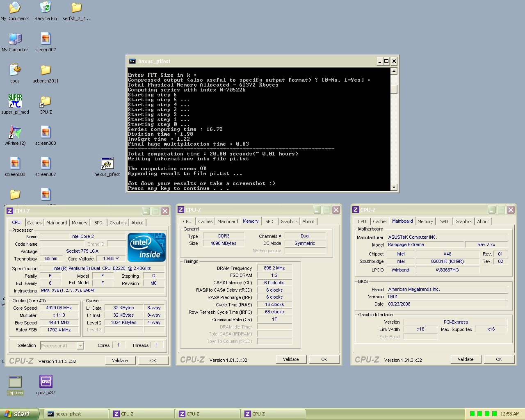Click the DRAM Frequency value 896.2 MHz
Image resolution: width=525 pixels, height=420 pixels.
pos(274,268)
